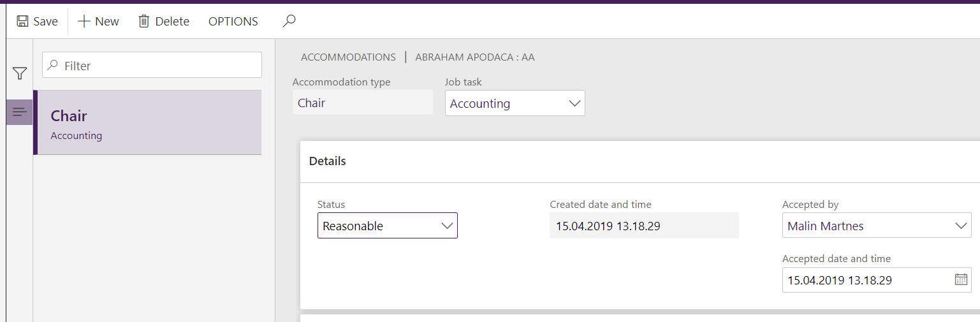Viewport: 980px width, 322px height.
Task: Open search with the toolbar magnifier icon
Action: (x=289, y=22)
